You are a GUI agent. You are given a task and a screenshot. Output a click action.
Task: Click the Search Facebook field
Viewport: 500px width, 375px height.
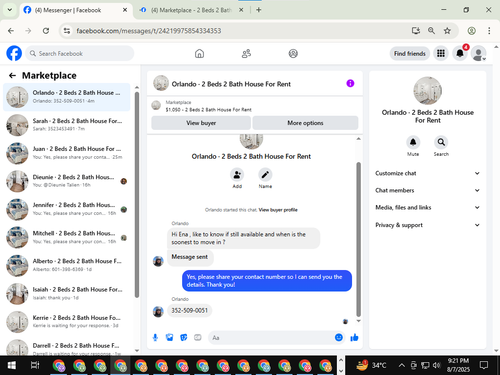click(80, 53)
